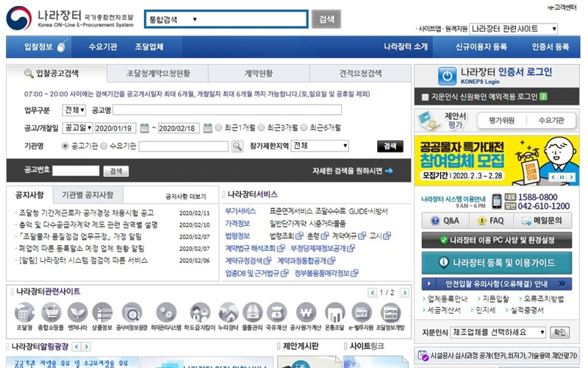Open 나라장터 등록 및 이용가이드
The image size is (588, 368).
tap(497, 263)
